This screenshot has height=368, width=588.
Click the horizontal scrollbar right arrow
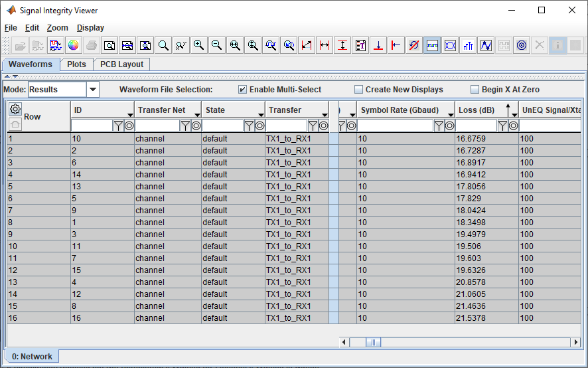pos(575,342)
